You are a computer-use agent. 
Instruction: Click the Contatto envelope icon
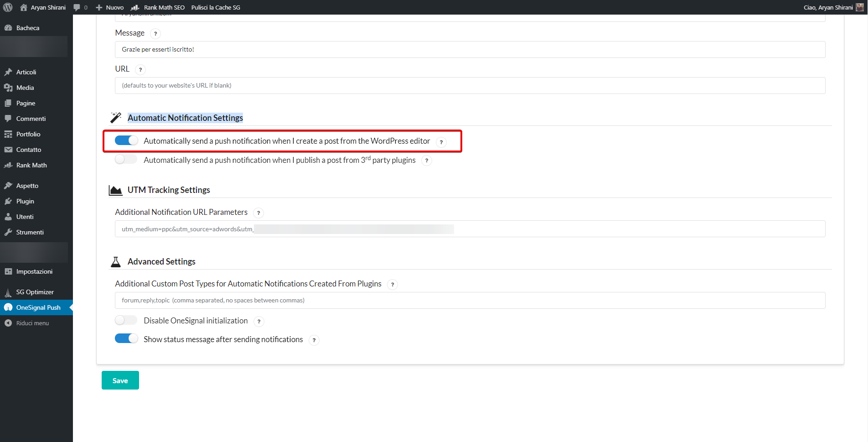8,150
